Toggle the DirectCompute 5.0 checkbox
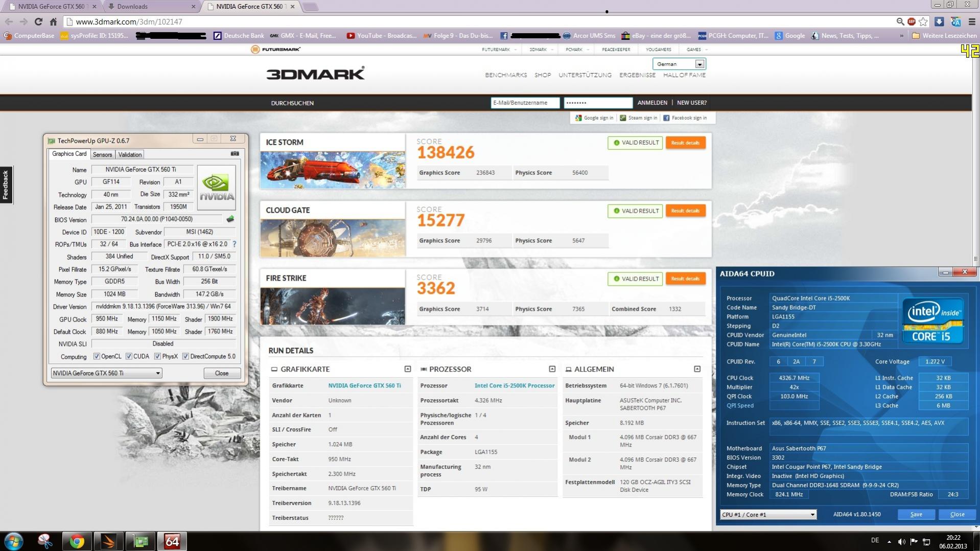Screen dimensions: 980x551 [x=185, y=356]
